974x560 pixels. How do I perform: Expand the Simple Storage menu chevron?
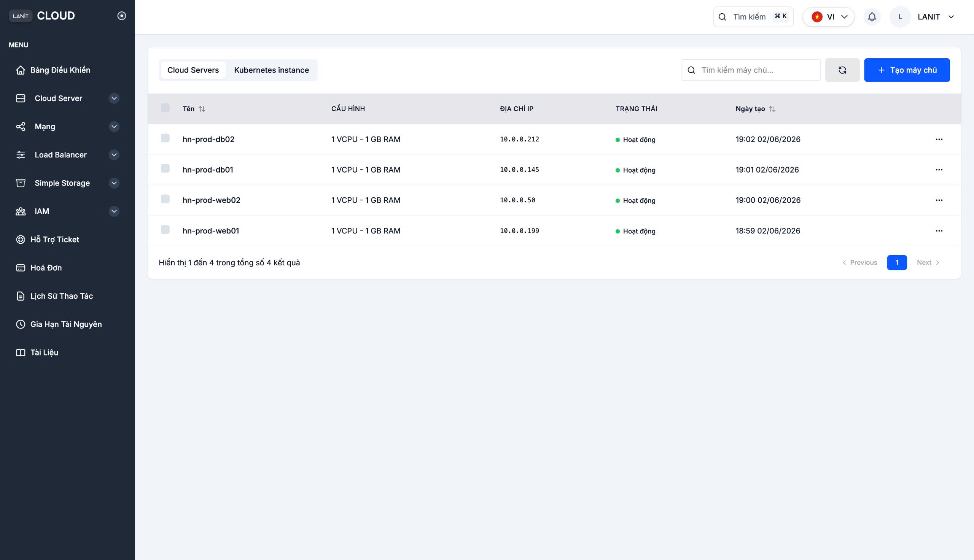coord(114,183)
